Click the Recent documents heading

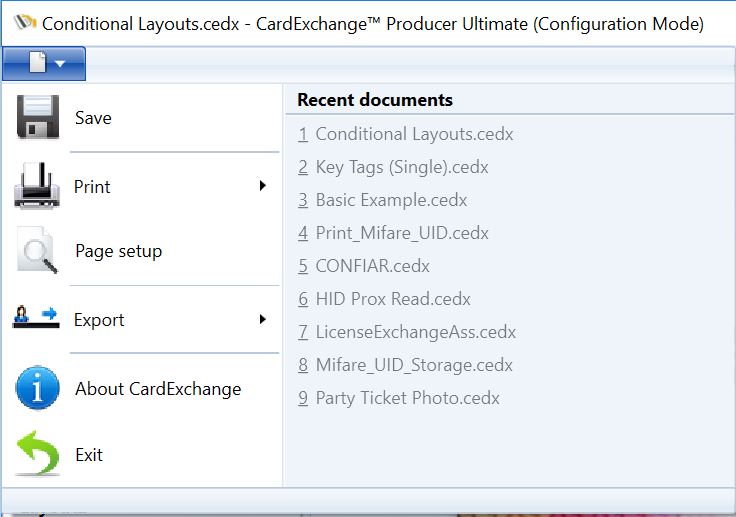[375, 100]
